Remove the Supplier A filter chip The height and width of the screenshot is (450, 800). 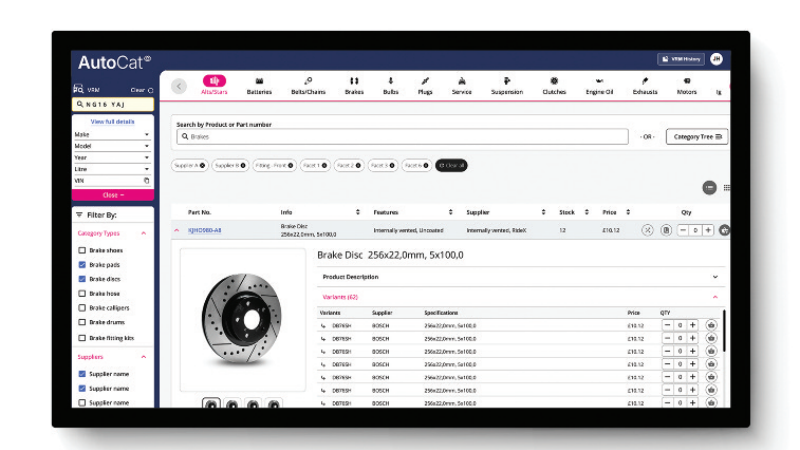(x=202, y=165)
